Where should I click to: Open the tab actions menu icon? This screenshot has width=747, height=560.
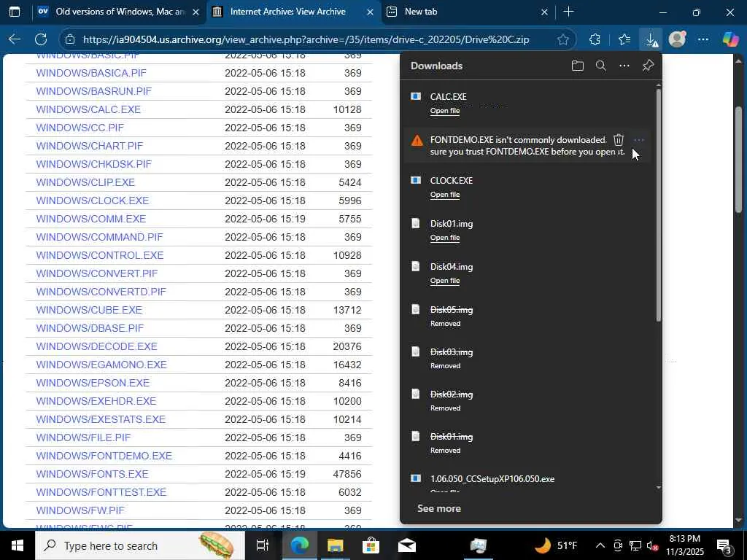pyautogui.click(x=15, y=12)
